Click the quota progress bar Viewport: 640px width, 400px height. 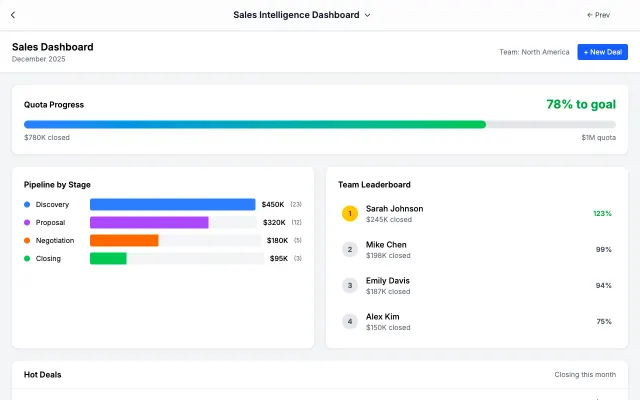[x=320, y=124]
